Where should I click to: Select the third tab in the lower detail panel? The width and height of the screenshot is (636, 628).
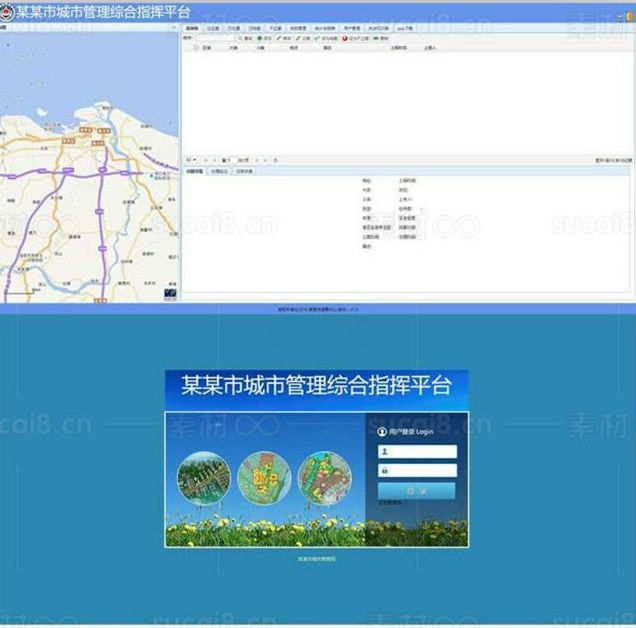click(244, 171)
